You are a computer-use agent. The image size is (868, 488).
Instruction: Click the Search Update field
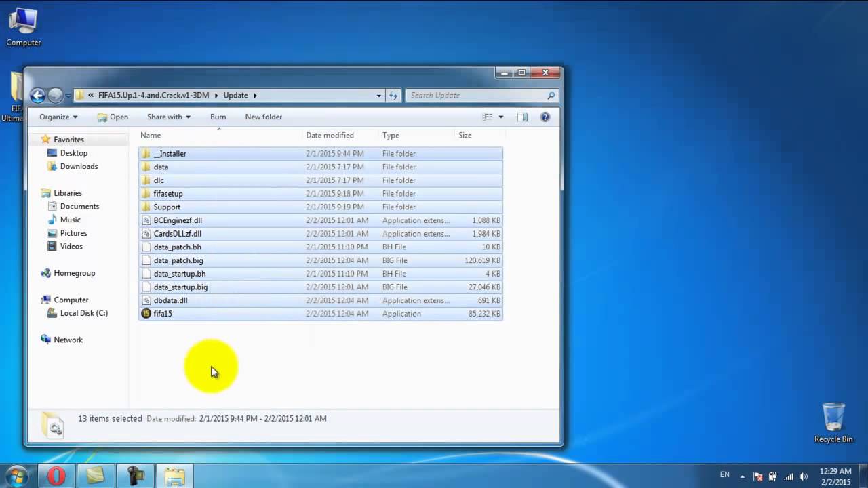click(482, 96)
